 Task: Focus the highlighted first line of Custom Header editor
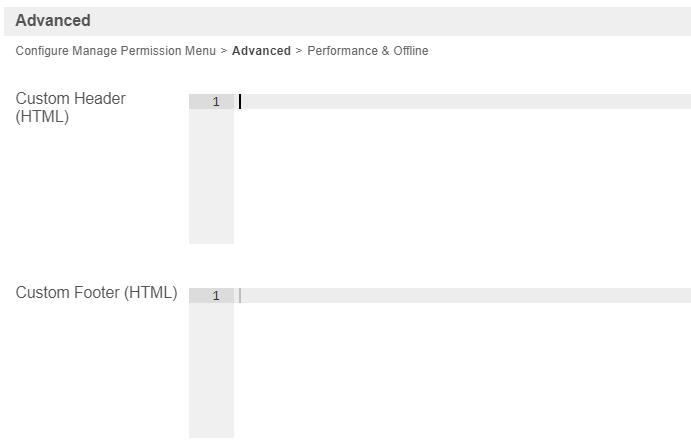tap(460, 102)
